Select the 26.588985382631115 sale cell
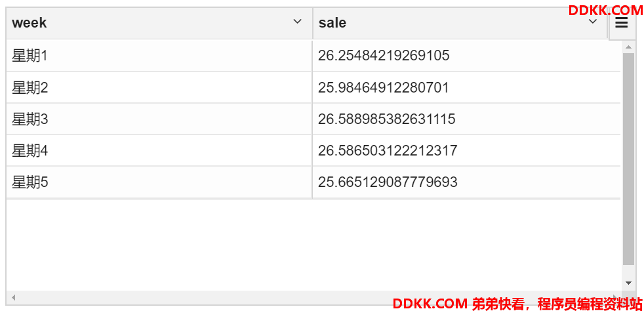Viewport: 644px width, 311px height. (466, 119)
